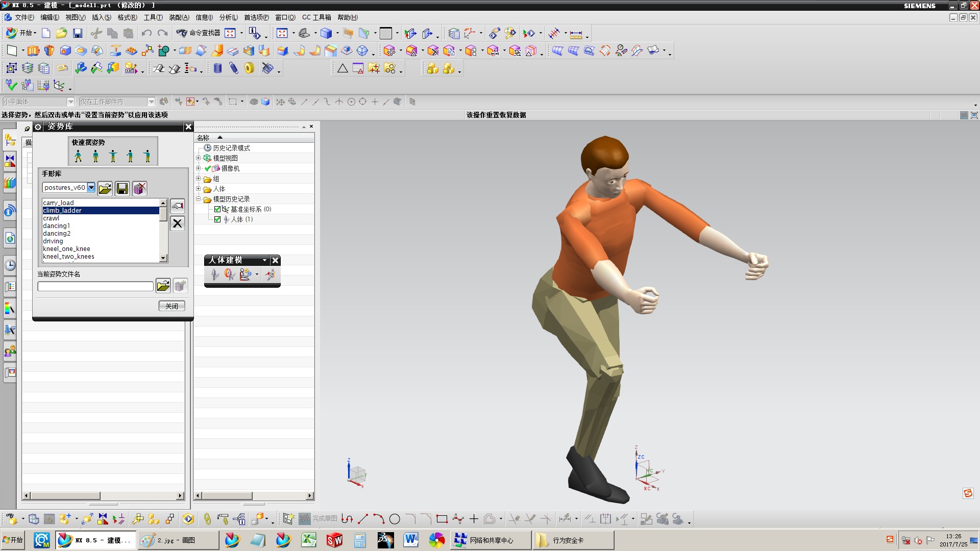
Task: Select the crawl posture in list
Action: click(x=101, y=218)
